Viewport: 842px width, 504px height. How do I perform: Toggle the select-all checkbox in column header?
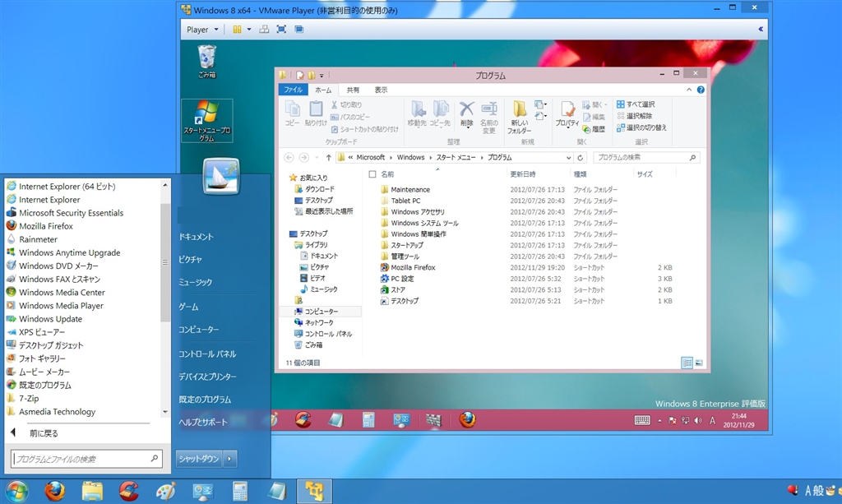click(372, 174)
